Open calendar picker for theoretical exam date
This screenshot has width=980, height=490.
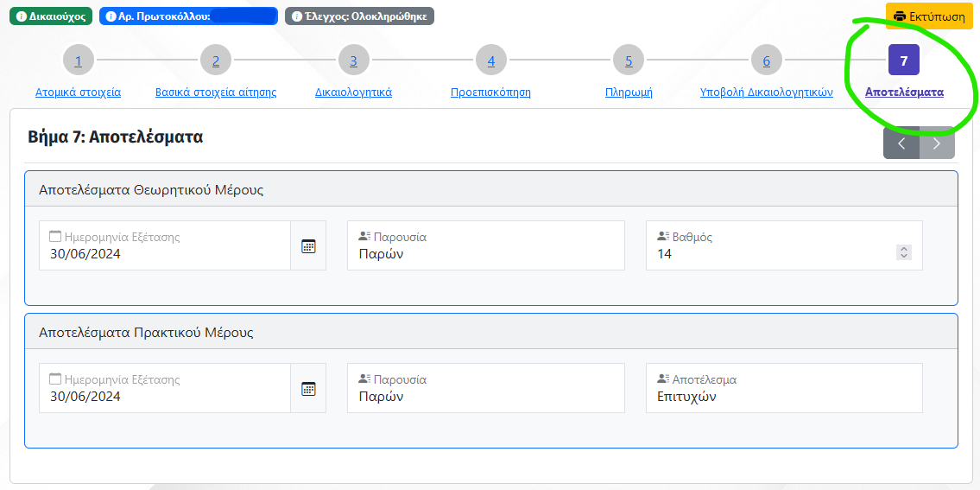pyautogui.click(x=308, y=246)
